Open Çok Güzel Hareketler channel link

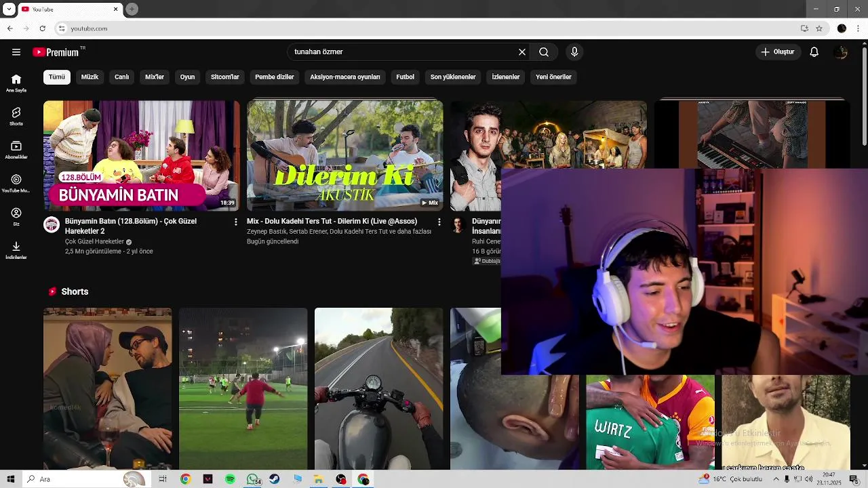click(94, 242)
